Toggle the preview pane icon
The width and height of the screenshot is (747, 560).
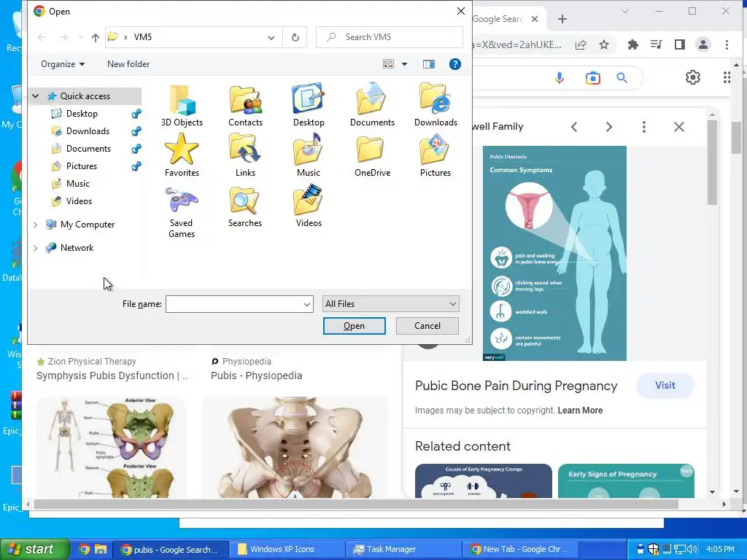click(x=429, y=64)
